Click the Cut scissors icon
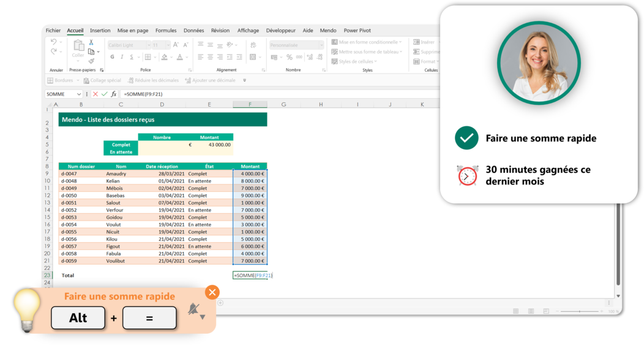This screenshot has width=644, height=345. [x=91, y=42]
